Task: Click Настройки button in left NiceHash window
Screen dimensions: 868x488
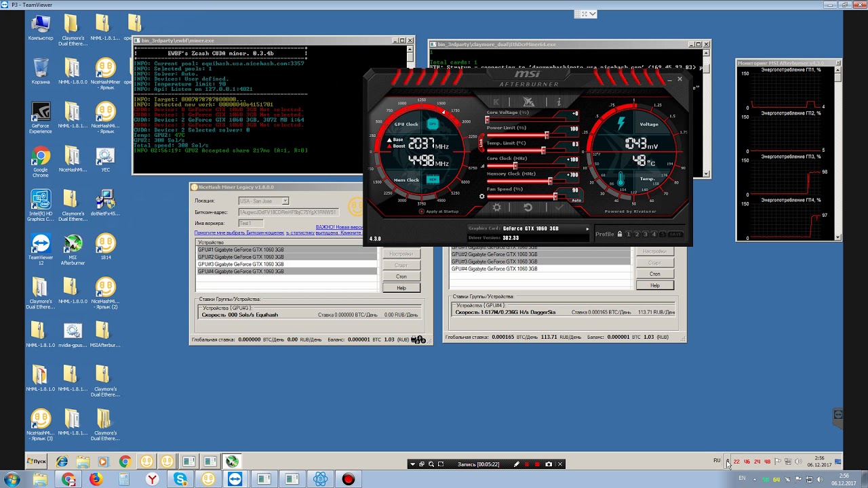Action: (401, 253)
